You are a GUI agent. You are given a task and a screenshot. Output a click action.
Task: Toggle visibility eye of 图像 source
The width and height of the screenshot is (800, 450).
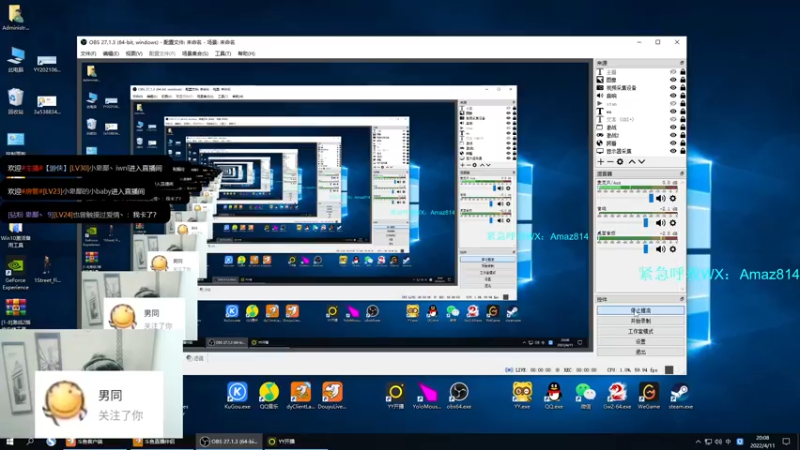point(673,80)
